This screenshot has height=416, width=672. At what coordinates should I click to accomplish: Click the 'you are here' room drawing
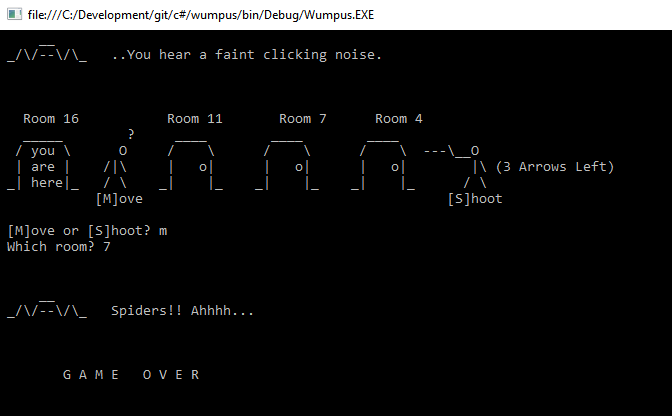coord(43,164)
